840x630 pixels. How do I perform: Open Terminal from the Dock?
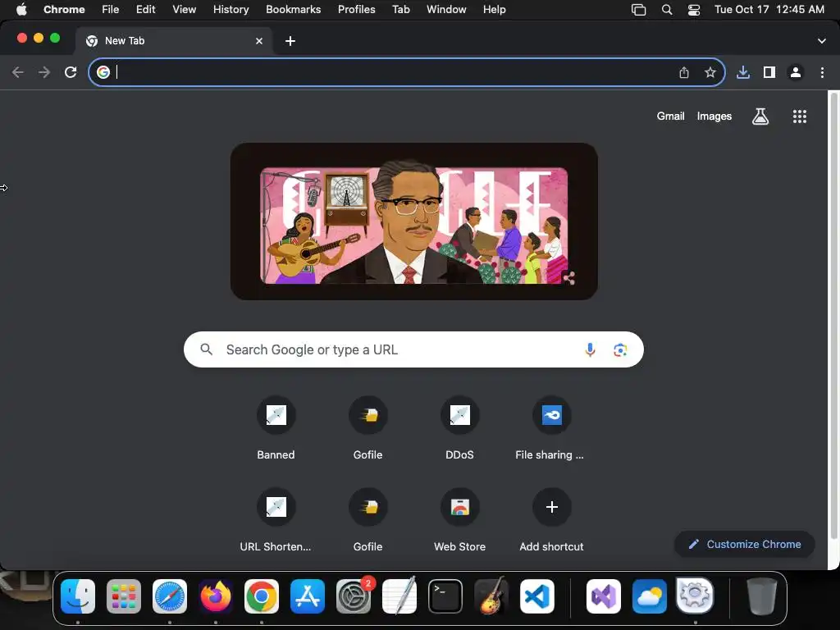(x=445, y=596)
